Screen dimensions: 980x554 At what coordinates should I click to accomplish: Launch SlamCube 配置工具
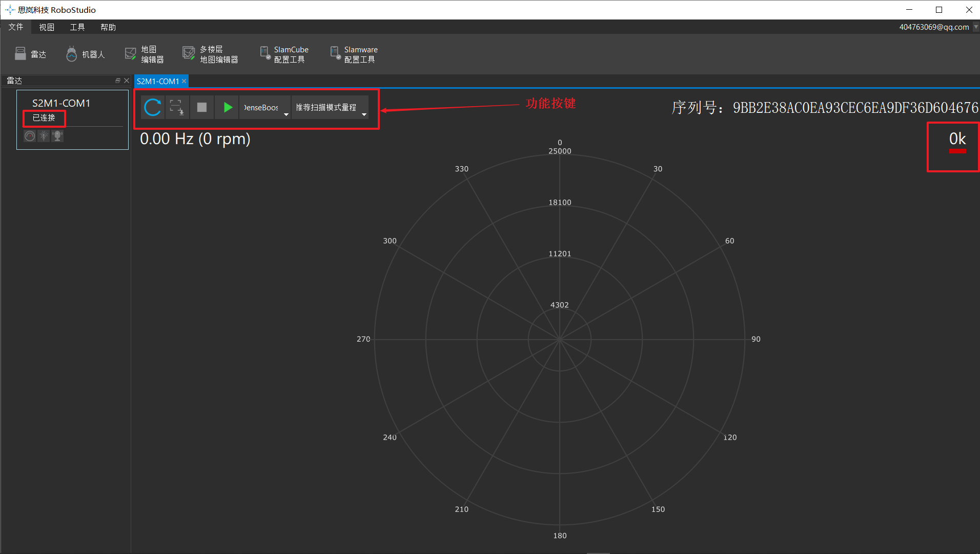tap(284, 54)
